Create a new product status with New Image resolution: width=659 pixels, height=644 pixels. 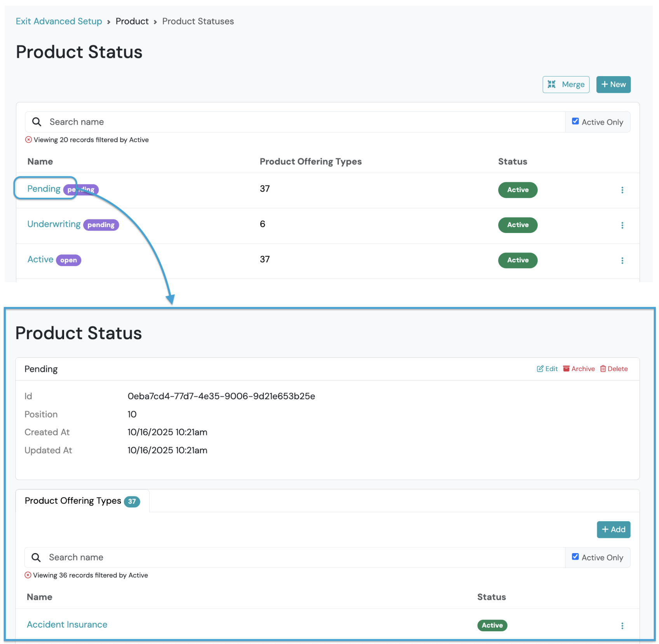coord(613,84)
